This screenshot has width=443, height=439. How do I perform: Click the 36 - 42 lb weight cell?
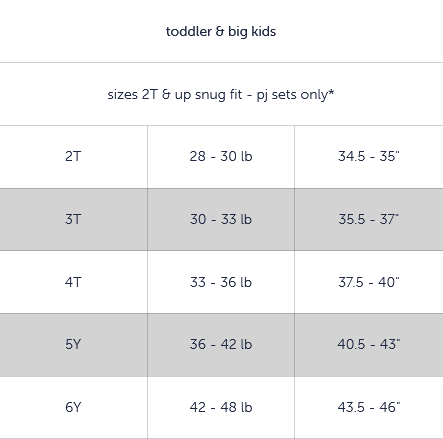221,345
